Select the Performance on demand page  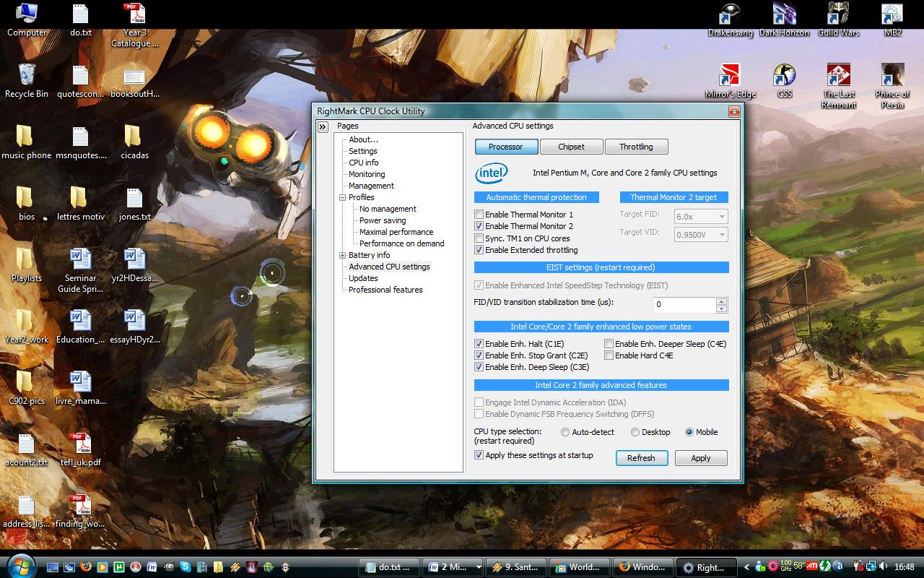pyautogui.click(x=402, y=243)
